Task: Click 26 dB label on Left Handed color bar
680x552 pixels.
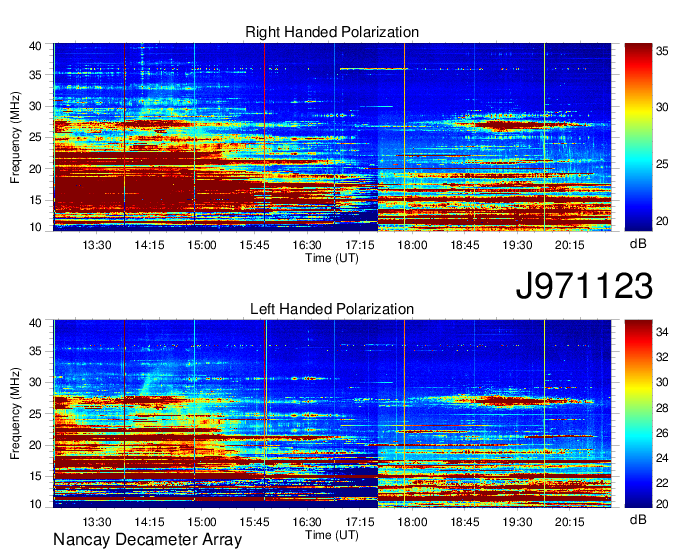Action: [x=662, y=433]
